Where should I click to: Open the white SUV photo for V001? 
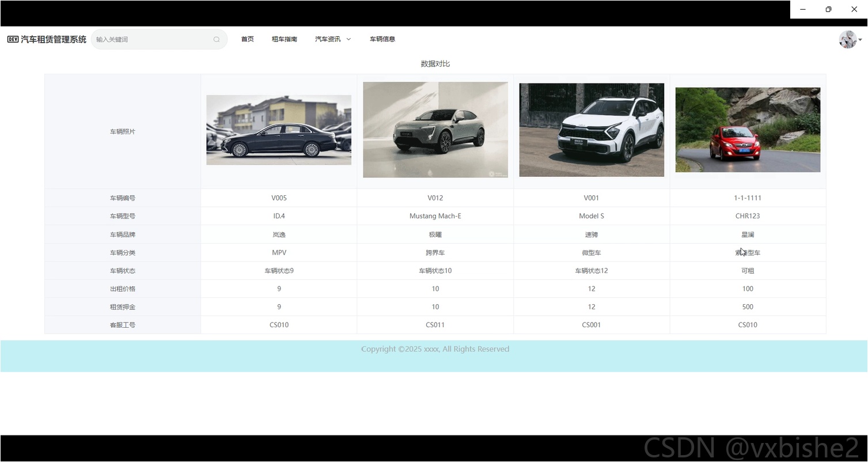click(x=592, y=130)
